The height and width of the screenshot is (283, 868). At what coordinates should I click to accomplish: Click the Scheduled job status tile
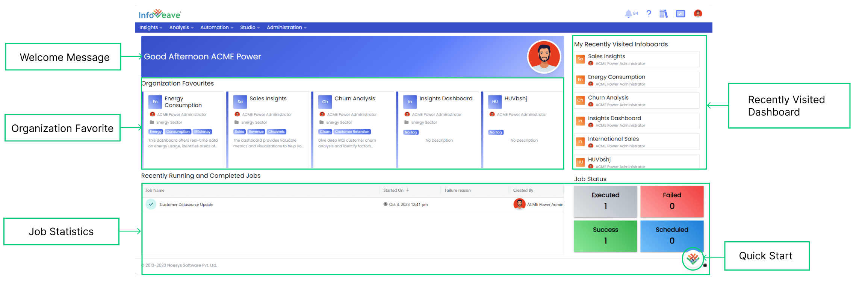(672, 236)
